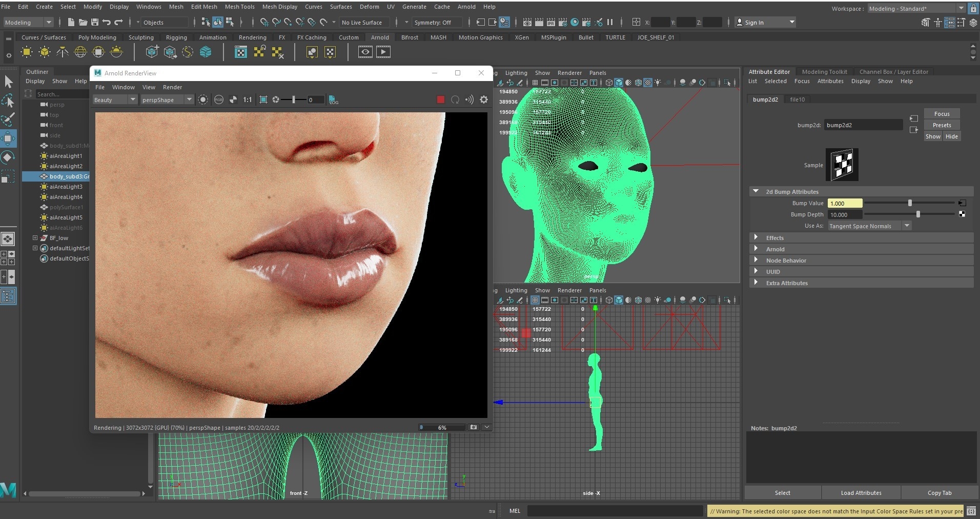980x519 pixels.
Task: Create a new scene from the toolbar
Action: pyautogui.click(x=71, y=22)
